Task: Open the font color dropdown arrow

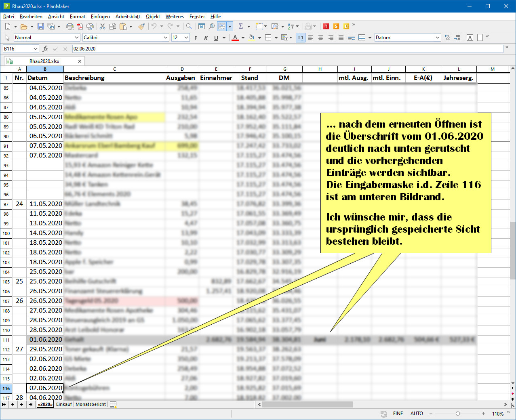Action: point(243,38)
